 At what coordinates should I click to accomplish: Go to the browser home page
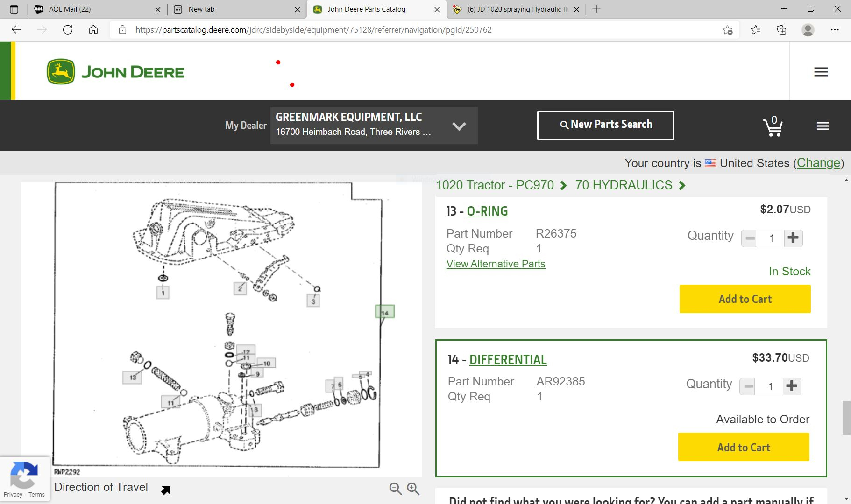pos(93,30)
